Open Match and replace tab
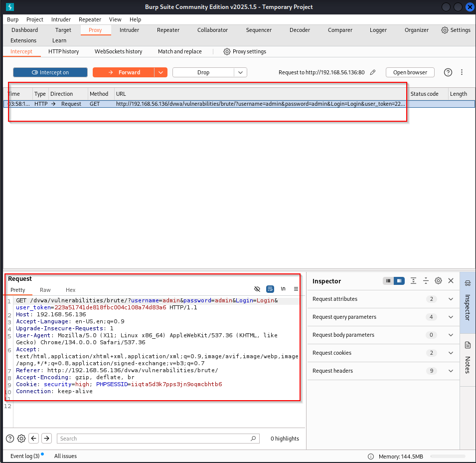The image size is (476, 463). 180,52
